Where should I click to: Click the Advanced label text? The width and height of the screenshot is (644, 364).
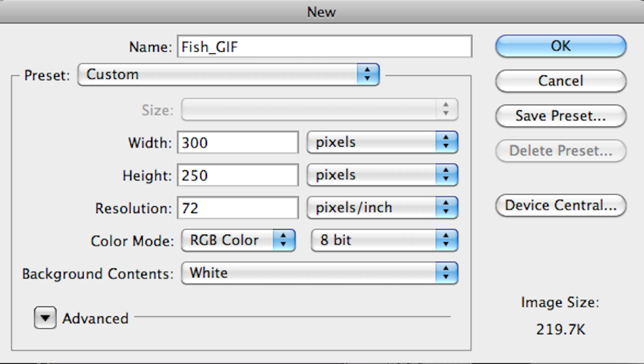(96, 318)
